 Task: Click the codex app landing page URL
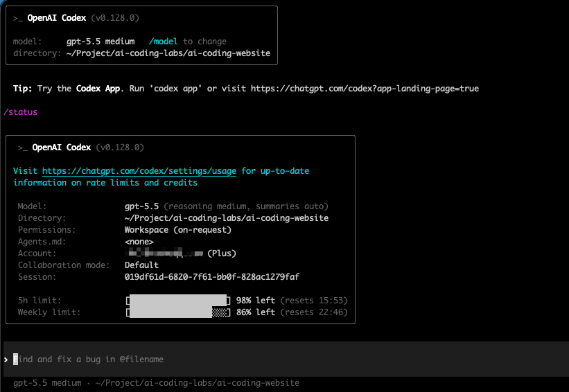[x=365, y=89]
